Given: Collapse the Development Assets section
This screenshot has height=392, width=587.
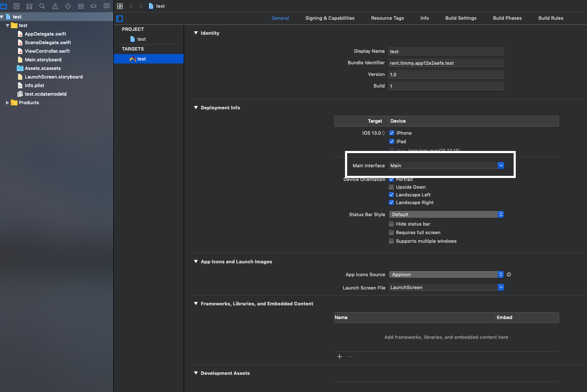Looking at the screenshot, I should tap(196, 373).
